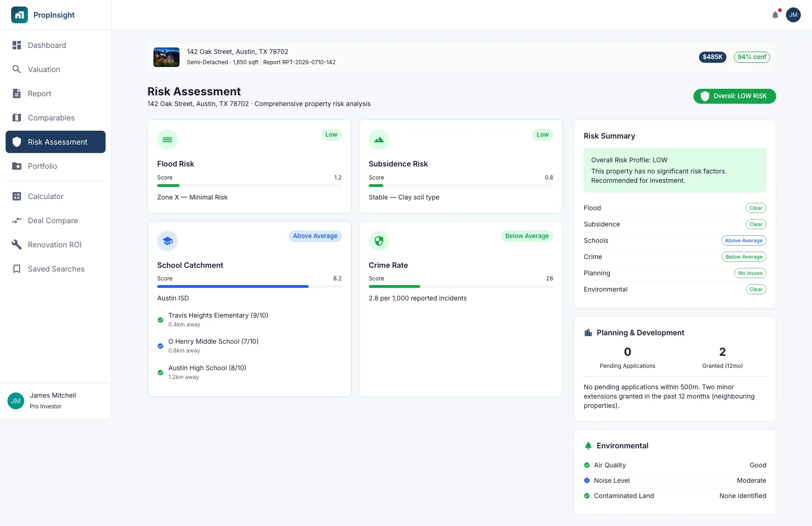
Task: Click the O Henry Middle School check icon
Action: (160, 346)
